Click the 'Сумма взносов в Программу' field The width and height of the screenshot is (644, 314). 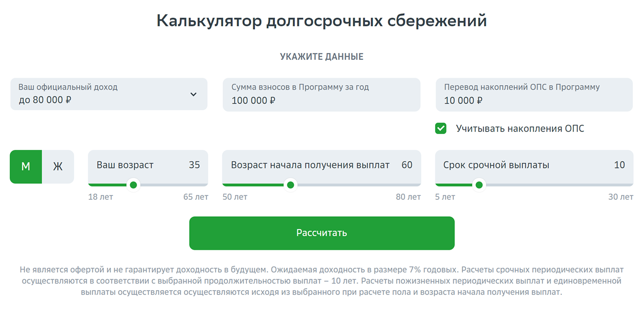point(321,95)
